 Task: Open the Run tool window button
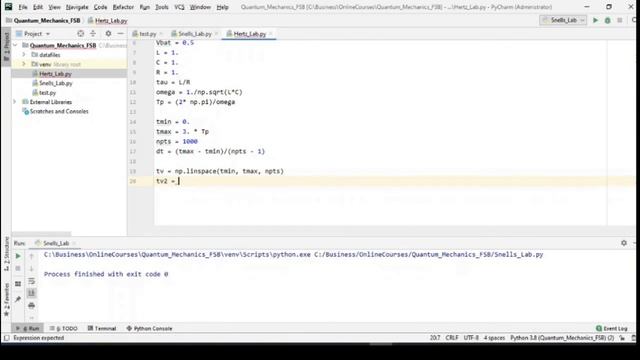[28, 328]
